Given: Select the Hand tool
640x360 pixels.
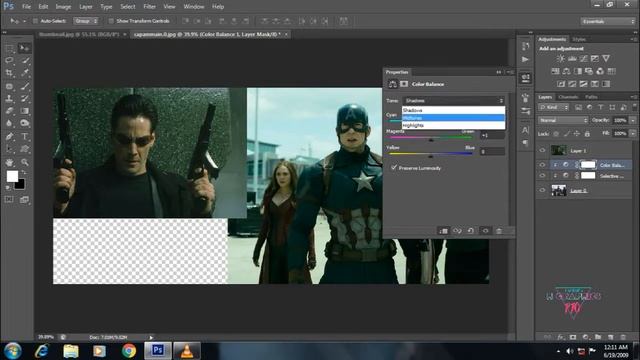Looking at the screenshot, I should tap(9, 162).
